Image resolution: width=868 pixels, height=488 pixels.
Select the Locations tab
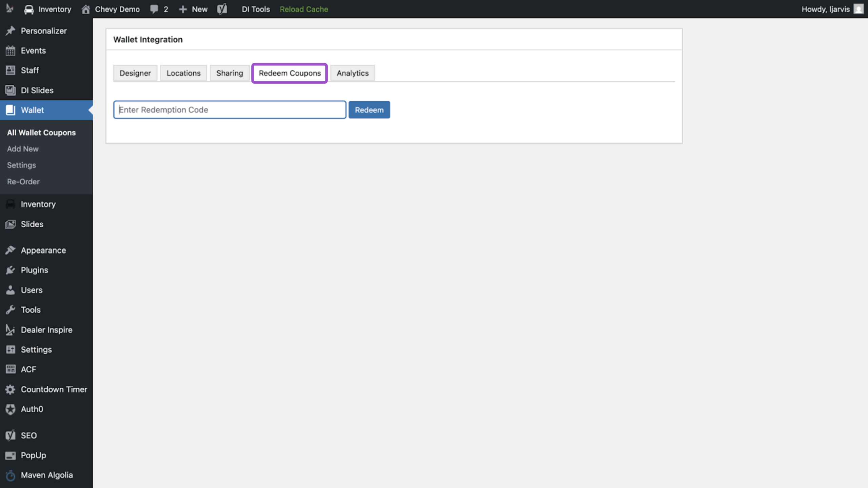(x=183, y=73)
